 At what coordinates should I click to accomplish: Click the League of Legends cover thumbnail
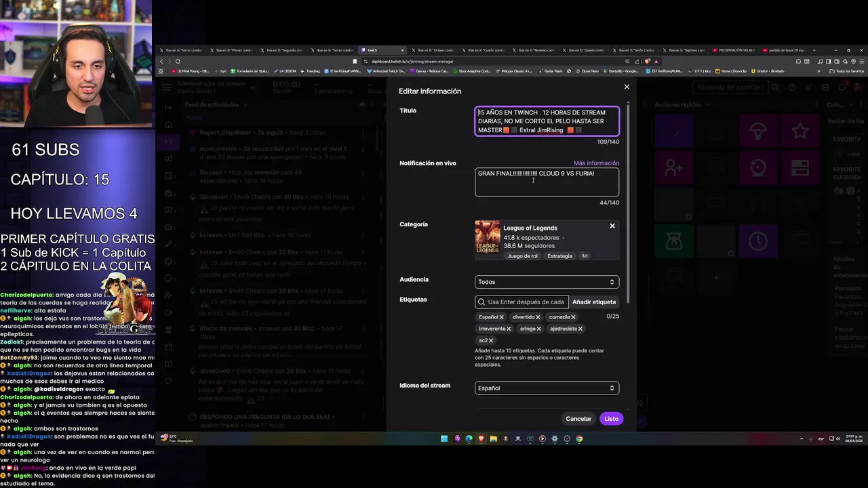pyautogui.click(x=488, y=237)
